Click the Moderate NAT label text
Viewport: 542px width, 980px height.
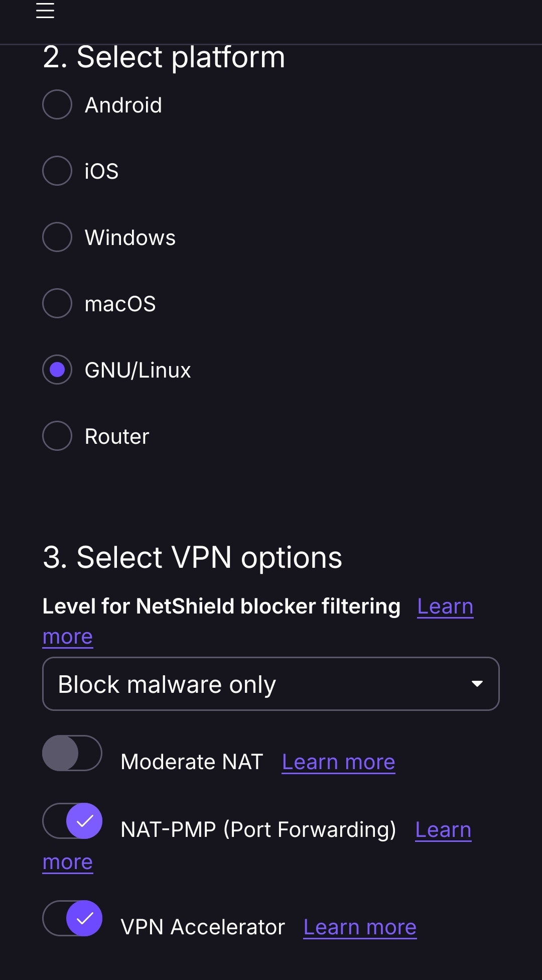point(192,762)
